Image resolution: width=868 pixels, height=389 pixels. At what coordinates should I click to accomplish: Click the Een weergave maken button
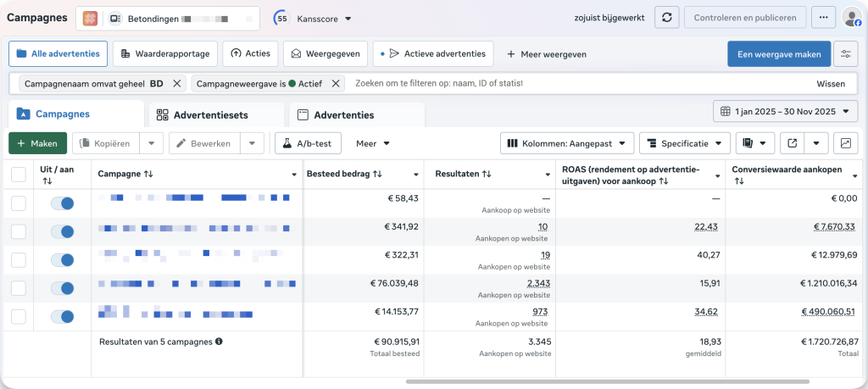pos(778,54)
